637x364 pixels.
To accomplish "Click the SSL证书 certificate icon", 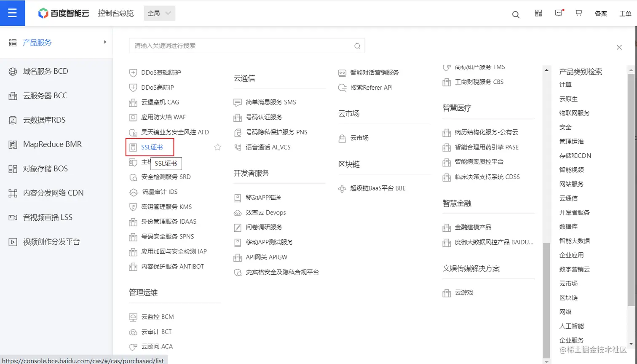I will [133, 147].
